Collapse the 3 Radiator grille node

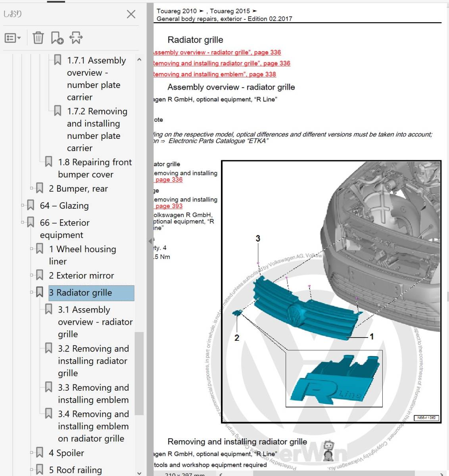pos(31,292)
